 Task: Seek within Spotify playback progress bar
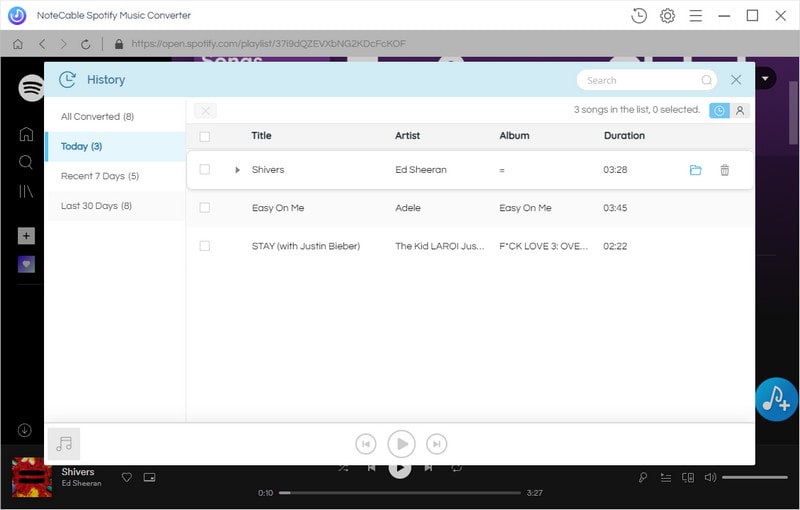pos(400,493)
